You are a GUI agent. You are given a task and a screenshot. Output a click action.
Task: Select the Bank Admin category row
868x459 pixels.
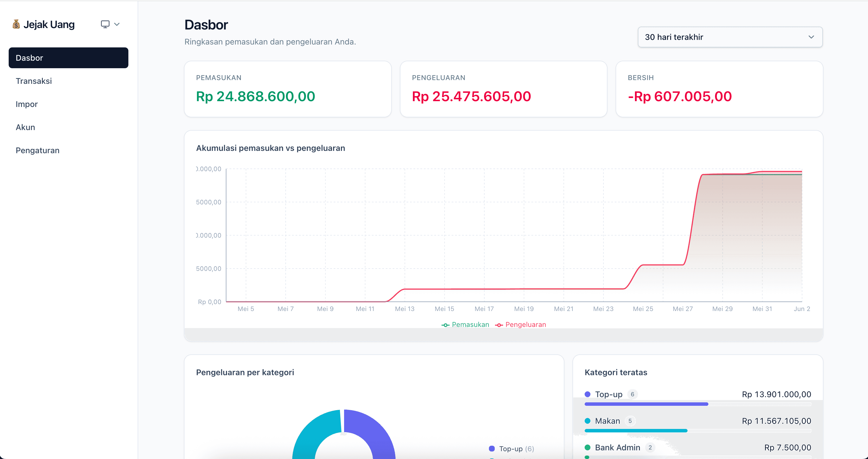698,451
